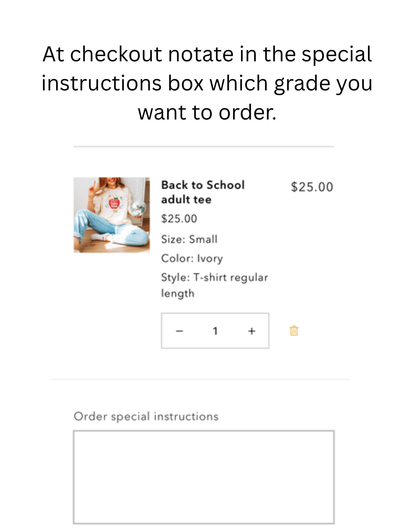Viewport: 406px width, 532px height.
Task: Select the Order special instructions label
Action: [146, 416]
